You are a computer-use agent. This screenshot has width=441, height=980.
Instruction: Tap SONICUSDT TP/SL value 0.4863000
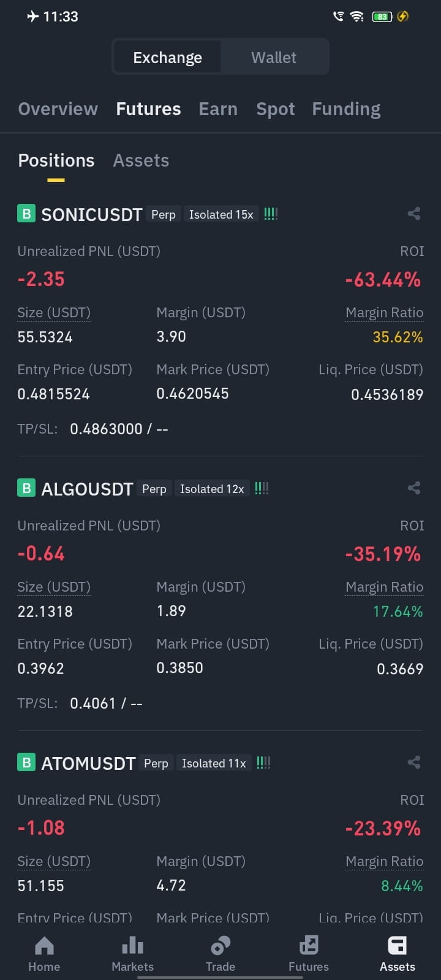tap(106, 429)
